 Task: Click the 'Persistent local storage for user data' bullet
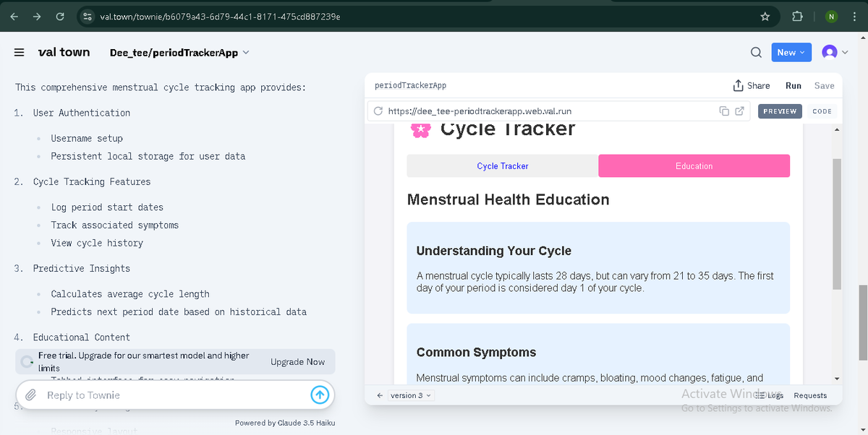[x=148, y=156]
